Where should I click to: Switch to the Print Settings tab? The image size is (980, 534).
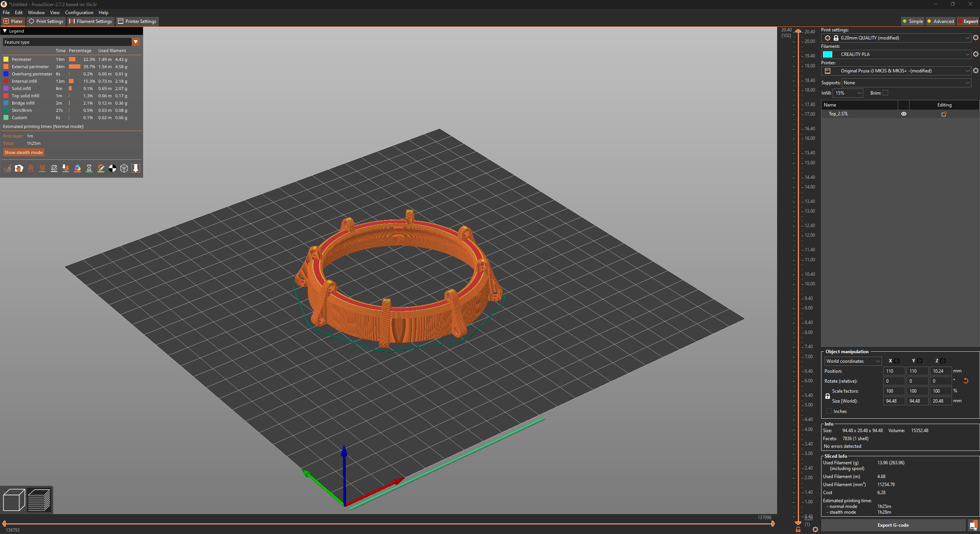[46, 21]
